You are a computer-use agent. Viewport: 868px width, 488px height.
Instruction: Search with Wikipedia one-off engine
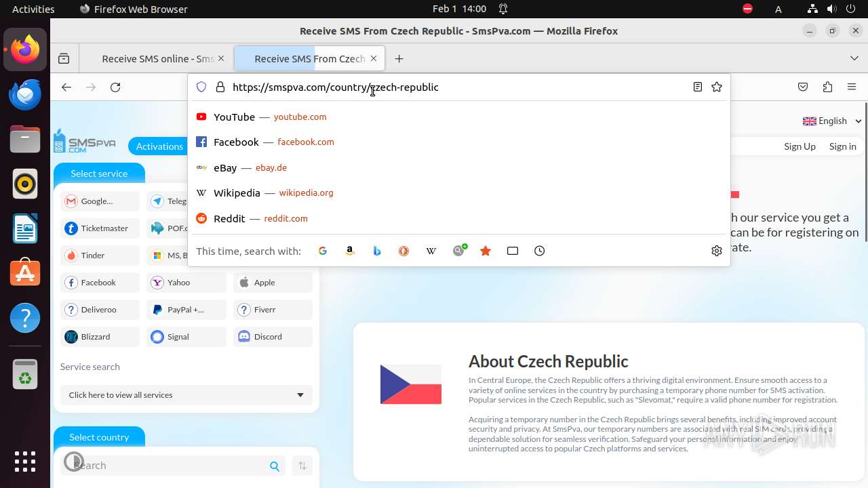431,251
